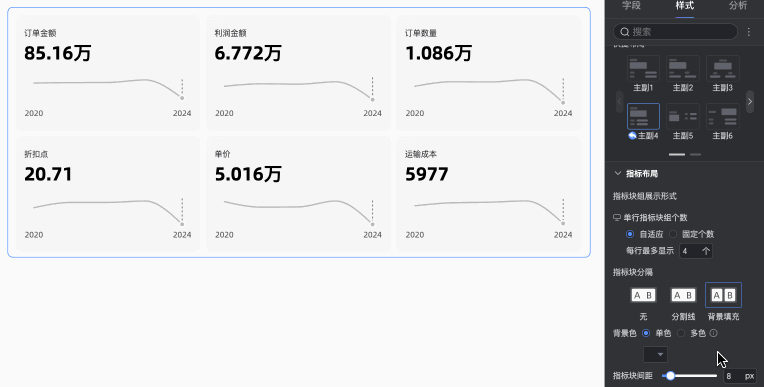Select the 主副2 layout thumbnail
764x387 pixels.
click(x=683, y=69)
